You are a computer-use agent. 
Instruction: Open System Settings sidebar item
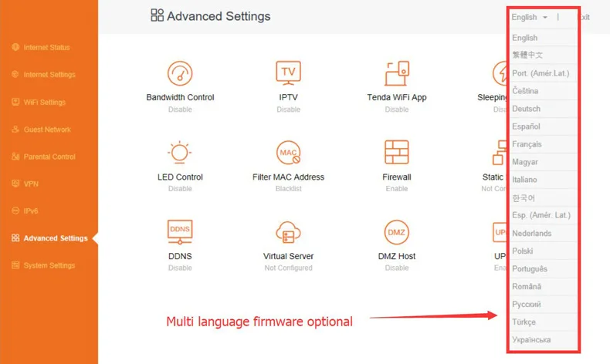(49, 265)
